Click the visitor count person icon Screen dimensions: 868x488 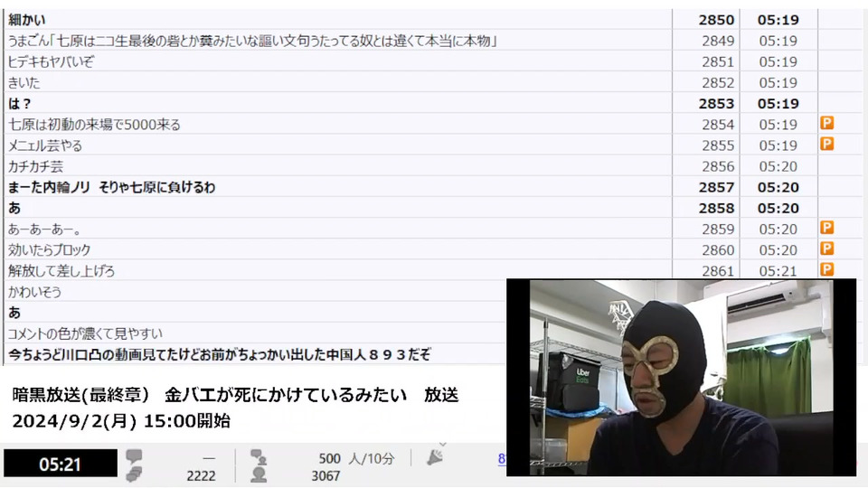[259, 474]
